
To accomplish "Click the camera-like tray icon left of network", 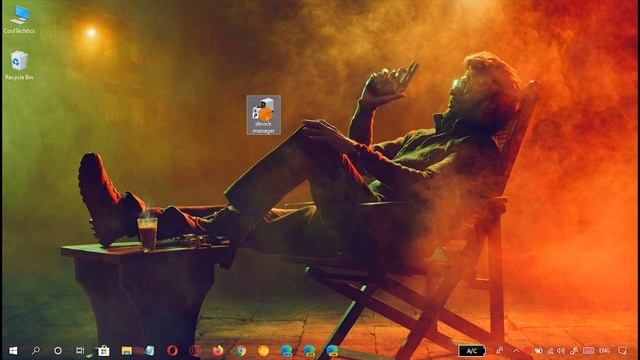I will point(539,351).
